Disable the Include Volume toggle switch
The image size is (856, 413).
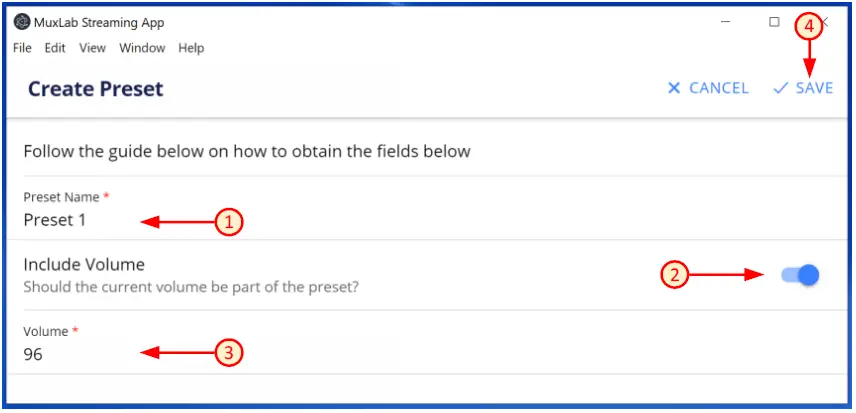[800, 275]
